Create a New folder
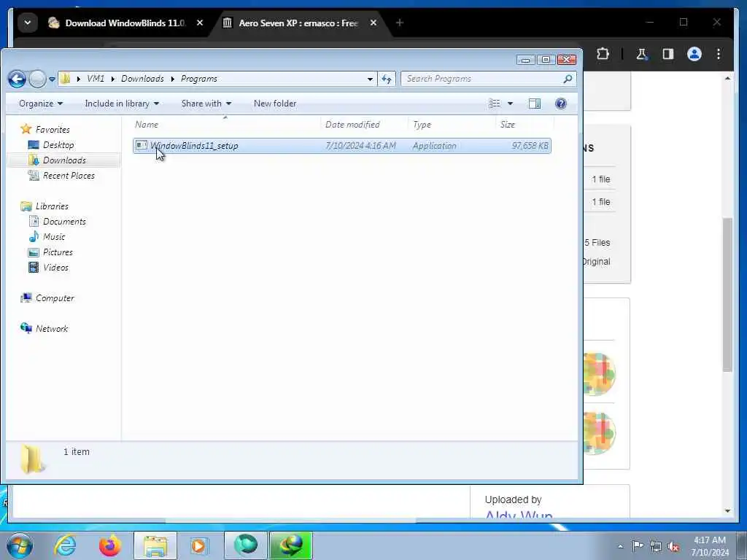 (275, 104)
